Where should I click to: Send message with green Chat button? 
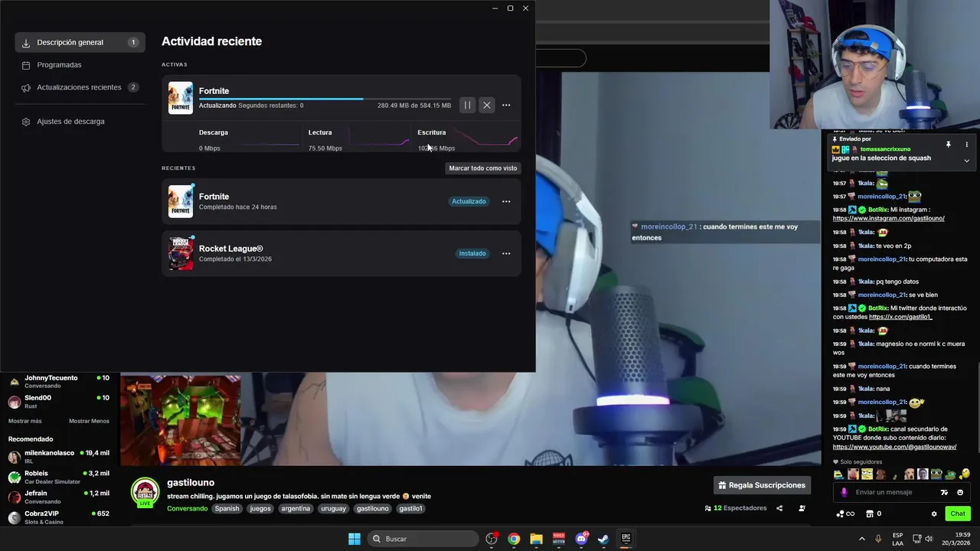pyautogui.click(x=958, y=514)
